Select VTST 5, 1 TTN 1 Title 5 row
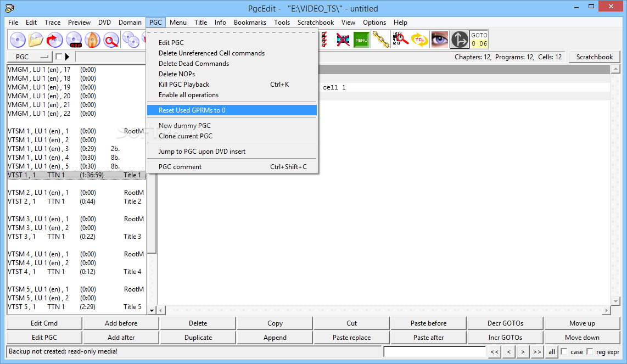Viewport: 627px width, 364px height. tap(76, 307)
